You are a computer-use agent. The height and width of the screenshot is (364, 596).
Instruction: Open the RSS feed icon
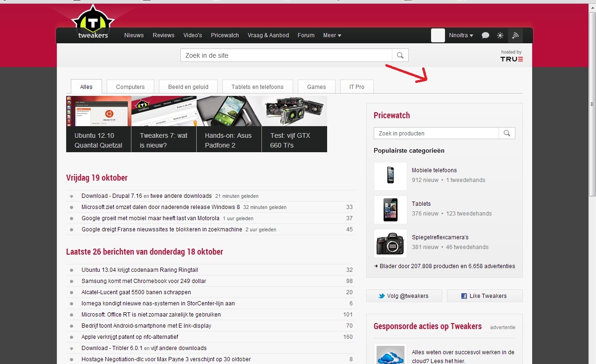(x=515, y=35)
